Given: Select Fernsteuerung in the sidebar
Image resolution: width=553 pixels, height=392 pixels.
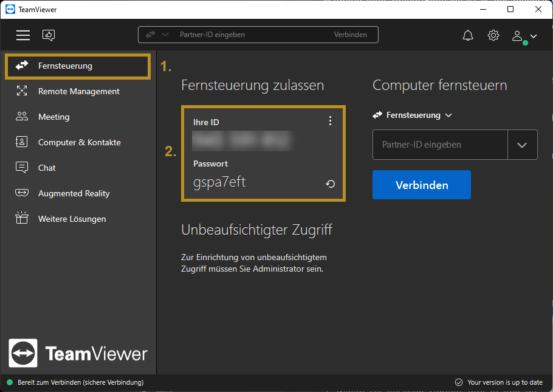Looking at the screenshot, I should pos(78,66).
